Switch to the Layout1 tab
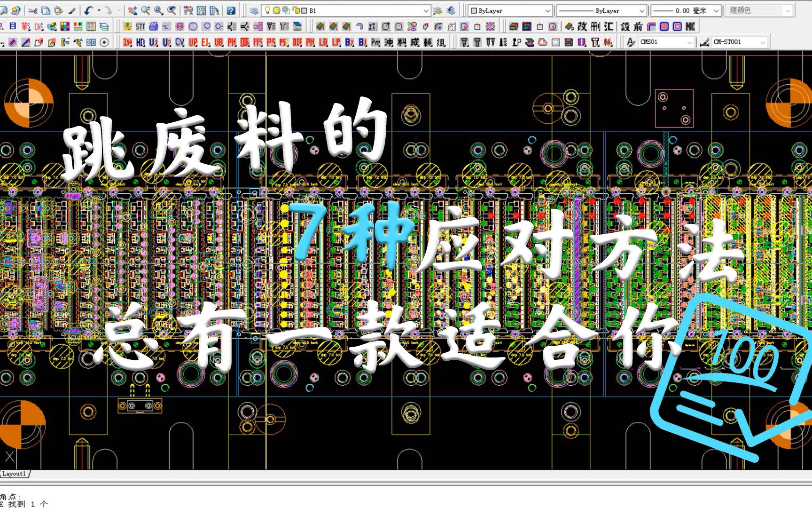Screen dimensions: 812x508 (x=13, y=475)
